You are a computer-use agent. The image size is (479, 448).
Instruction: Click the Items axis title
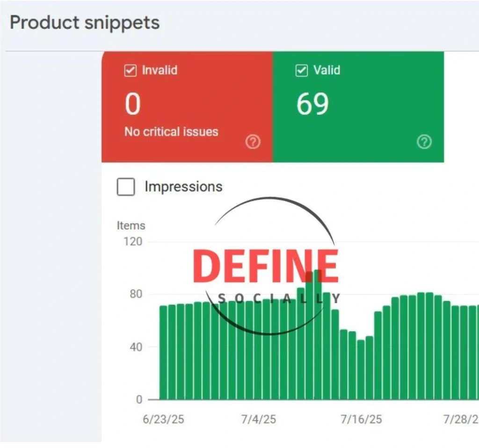click(x=131, y=225)
